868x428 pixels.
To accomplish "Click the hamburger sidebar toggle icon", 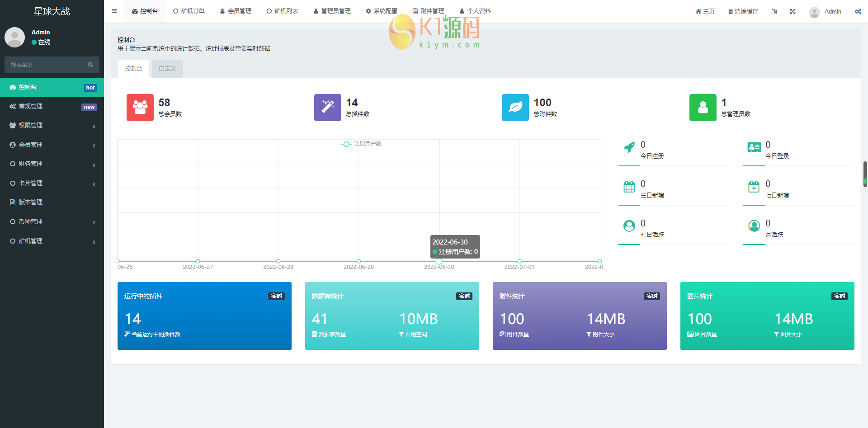I will pyautogui.click(x=114, y=11).
